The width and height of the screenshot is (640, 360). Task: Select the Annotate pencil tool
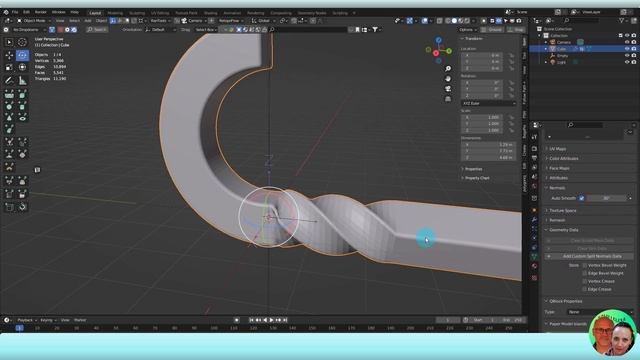click(9, 80)
